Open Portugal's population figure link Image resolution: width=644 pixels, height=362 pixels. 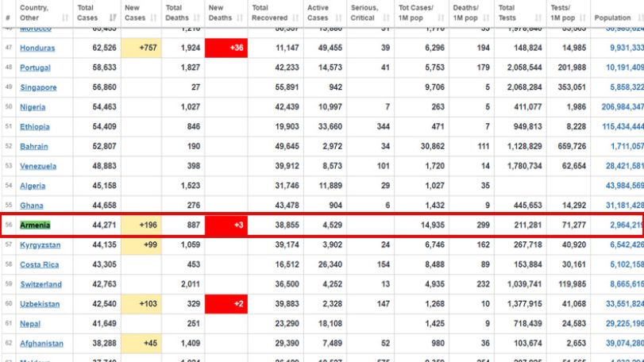[x=625, y=67]
